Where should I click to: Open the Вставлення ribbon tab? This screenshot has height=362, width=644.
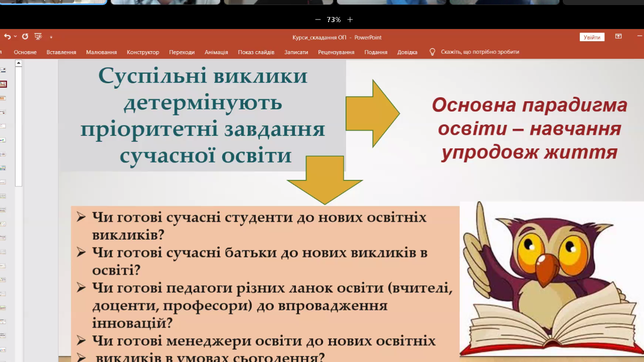(61, 52)
